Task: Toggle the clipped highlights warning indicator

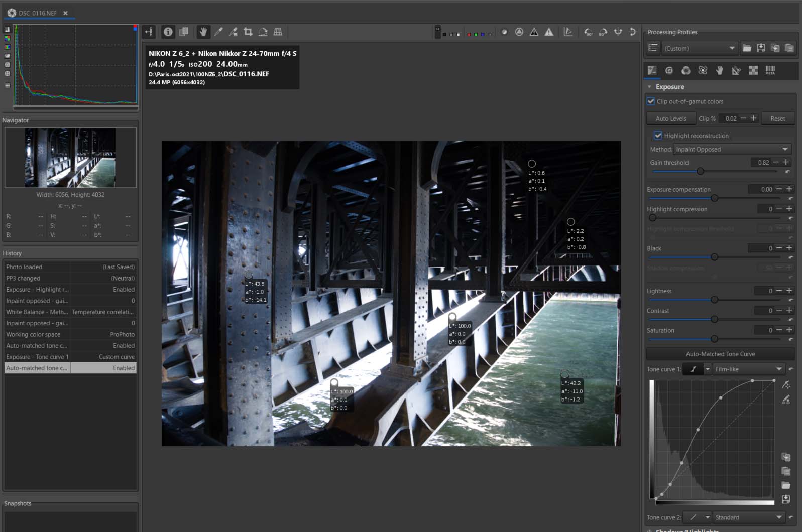Action: point(549,32)
